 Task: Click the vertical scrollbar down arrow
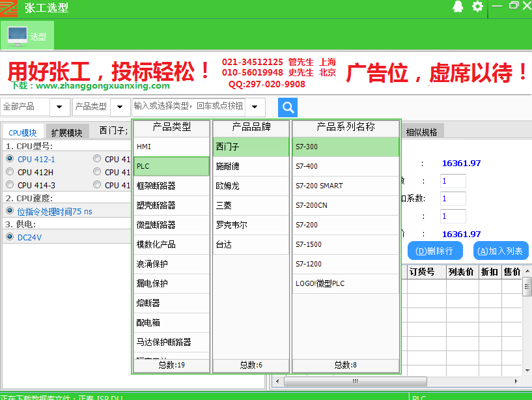(527, 370)
